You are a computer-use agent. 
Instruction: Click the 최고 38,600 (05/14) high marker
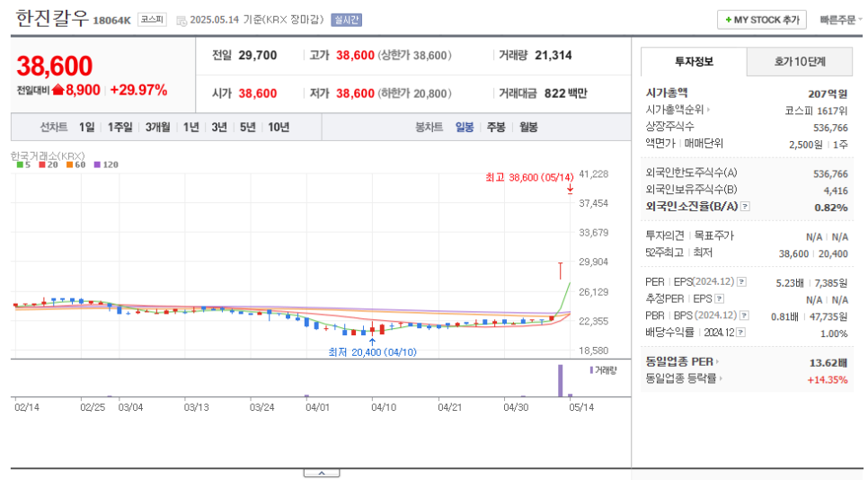pyautogui.click(x=529, y=178)
